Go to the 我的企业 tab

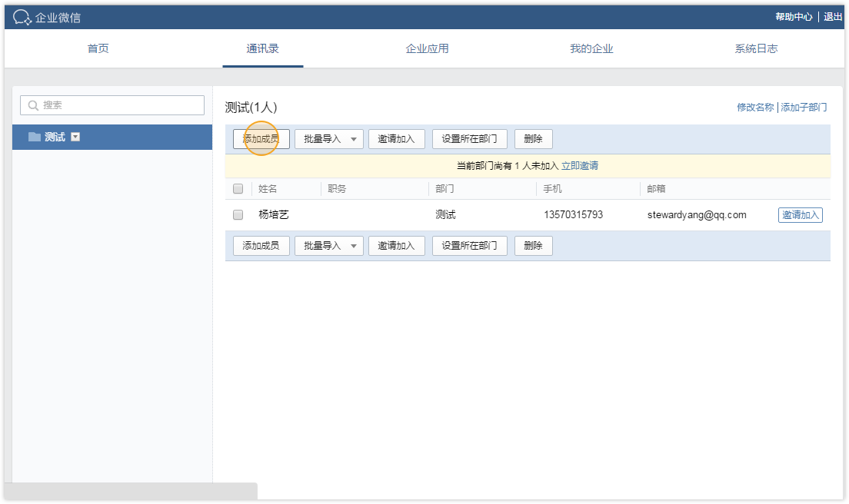[x=591, y=48]
